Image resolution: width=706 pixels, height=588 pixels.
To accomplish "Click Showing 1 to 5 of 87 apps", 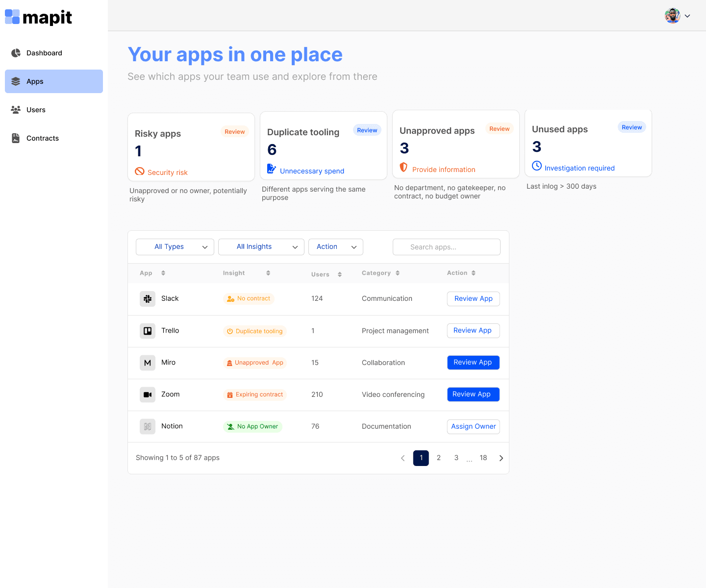I will [x=177, y=458].
